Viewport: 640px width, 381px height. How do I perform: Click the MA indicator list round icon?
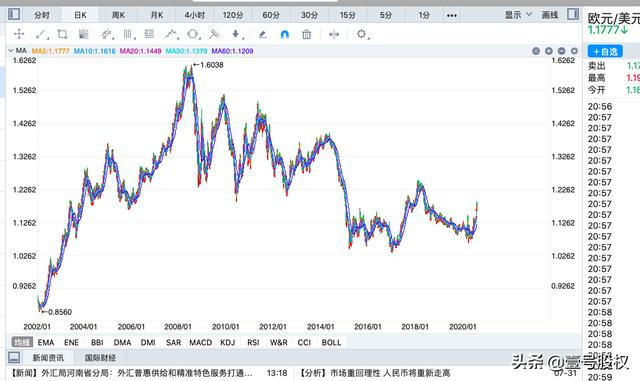click(x=536, y=51)
